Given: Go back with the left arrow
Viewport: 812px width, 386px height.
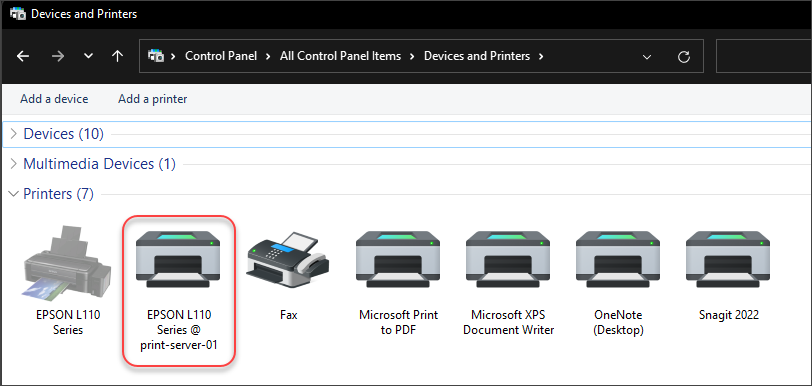Looking at the screenshot, I should coord(23,56).
